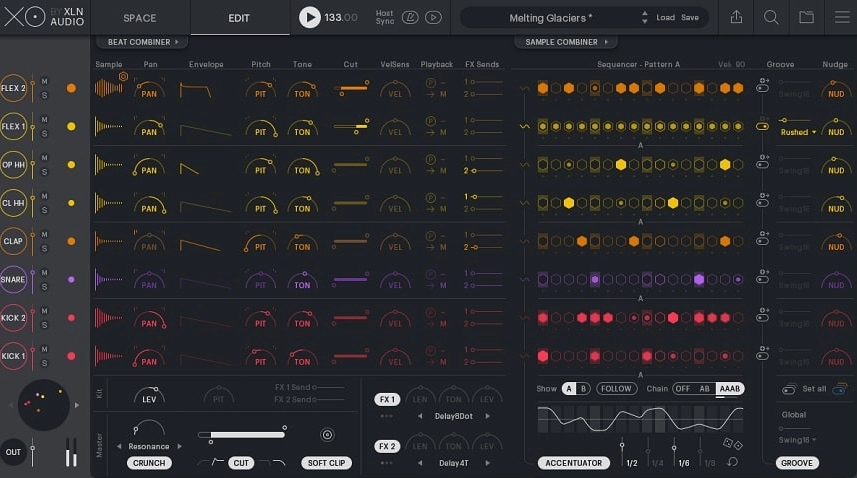Click the FX 1 three dots options
The width and height of the screenshot is (857, 478).
pos(386,416)
